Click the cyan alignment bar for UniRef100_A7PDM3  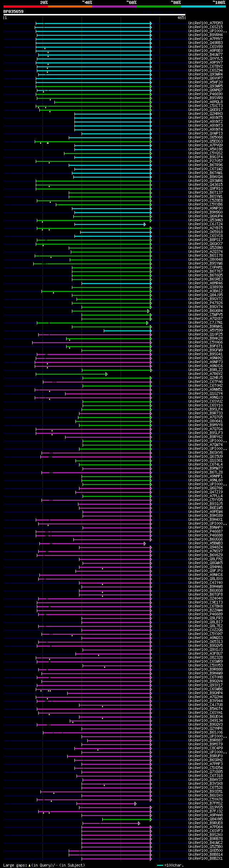[93, 23]
